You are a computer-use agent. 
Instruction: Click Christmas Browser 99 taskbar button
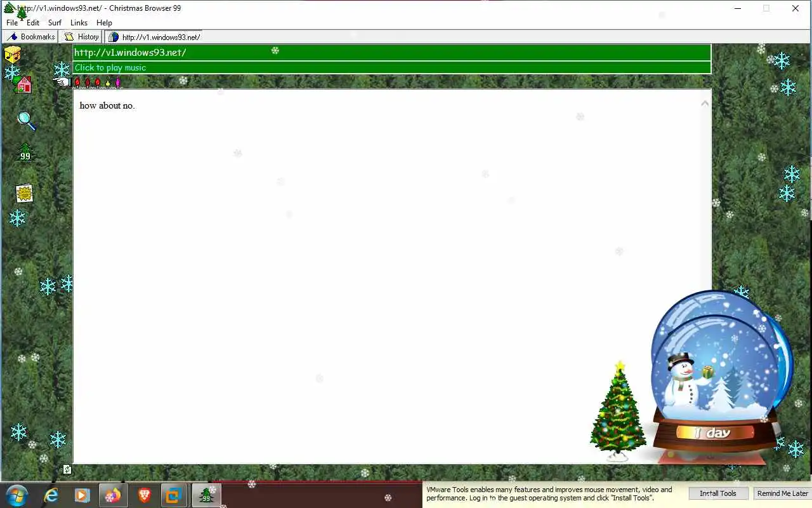coord(206,495)
